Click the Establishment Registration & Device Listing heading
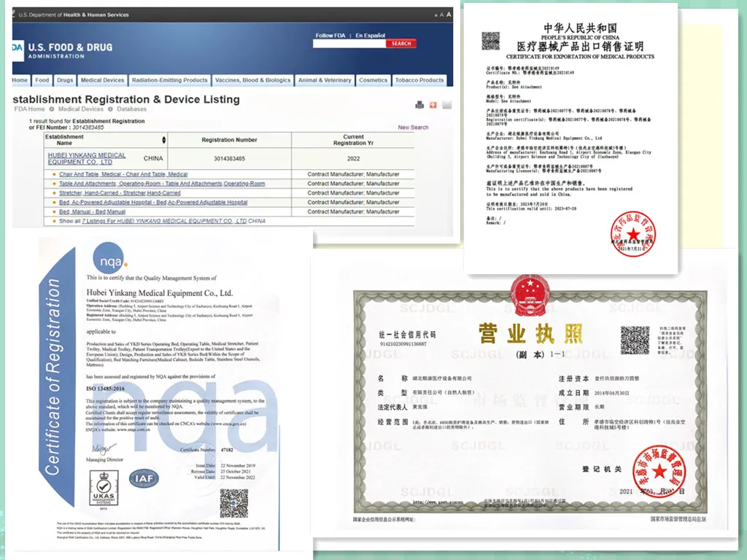This screenshot has width=747, height=560. click(x=126, y=99)
